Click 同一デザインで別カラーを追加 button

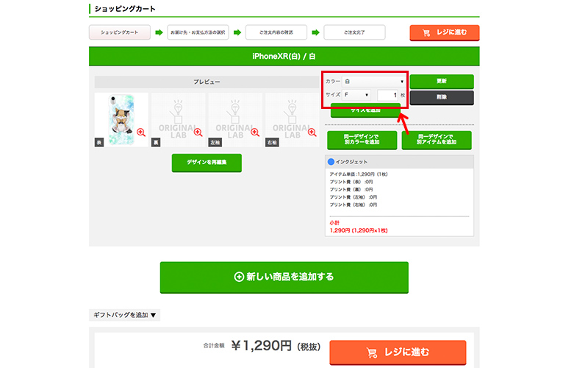tap(362, 140)
